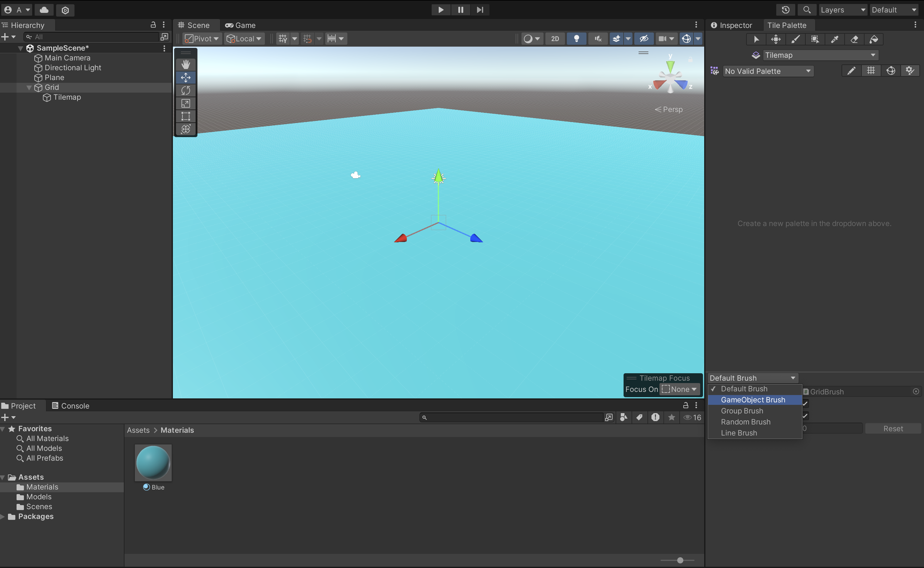Open the No Valid Palette dropdown
Viewport: 924px width, 568px height.
(x=768, y=71)
